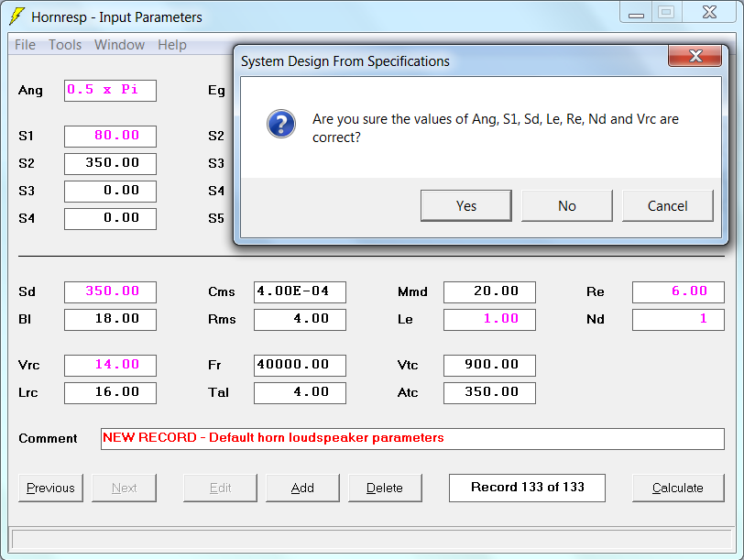Click the S1 field showing 80.00
This screenshot has height=560, width=744.
[110, 137]
